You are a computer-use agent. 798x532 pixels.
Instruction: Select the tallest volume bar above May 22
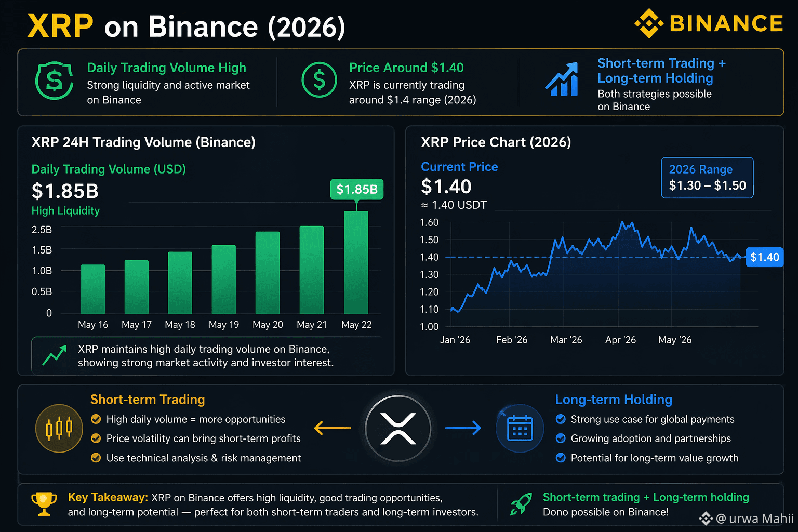click(356, 262)
